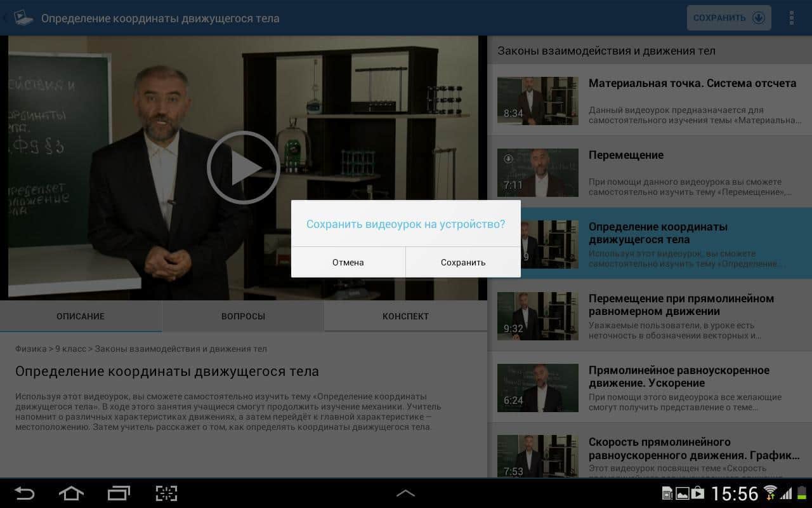
Task: Tap the clock showing 15:56
Action: pyautogui.click(x=735, y=493)
